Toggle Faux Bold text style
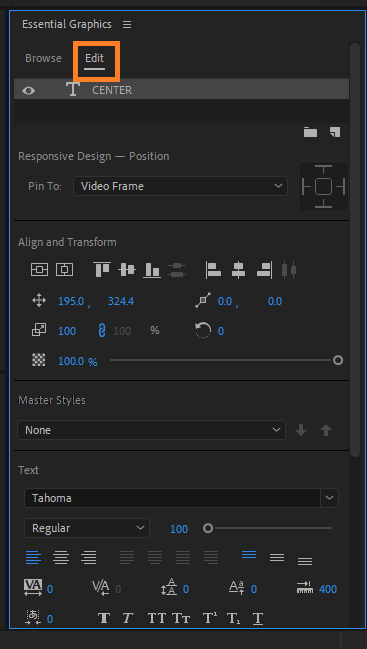Screen dimensions: 367x649 (104, 618)
